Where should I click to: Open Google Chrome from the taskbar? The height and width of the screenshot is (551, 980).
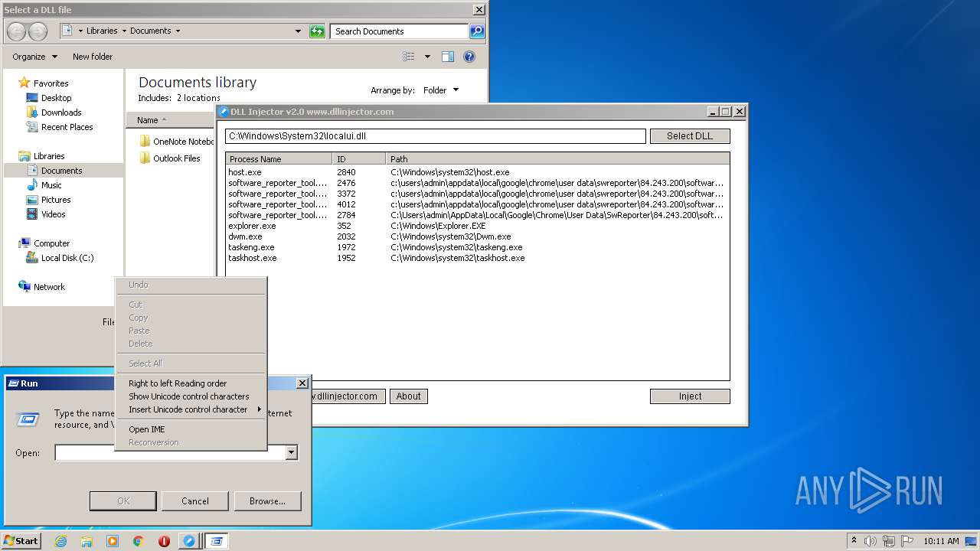click(x=139, y=541)
